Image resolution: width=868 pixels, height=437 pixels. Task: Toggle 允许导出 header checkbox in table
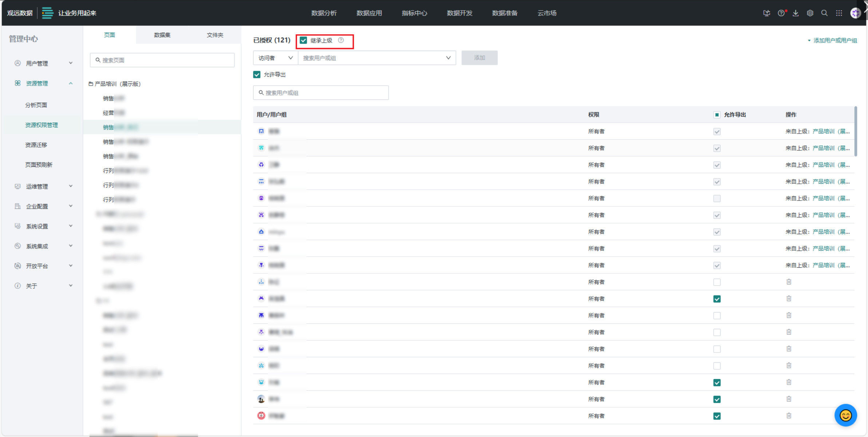[717, 115]
